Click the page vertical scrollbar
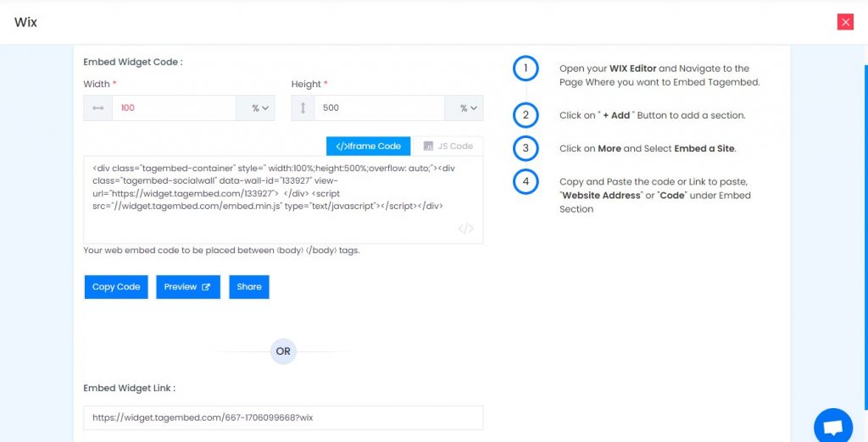This screenshot has width=868, height=442. pos(865,238)
